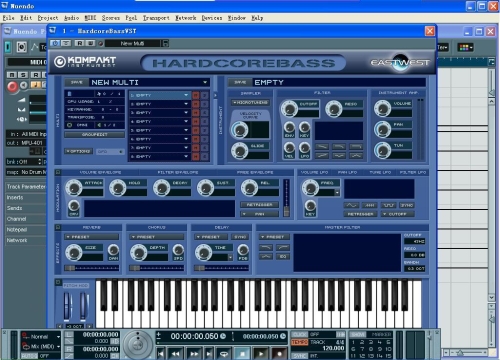Adjust the instrument Tune knob
The height and width of the screenshot is (360, 500).
pos(382,150)
